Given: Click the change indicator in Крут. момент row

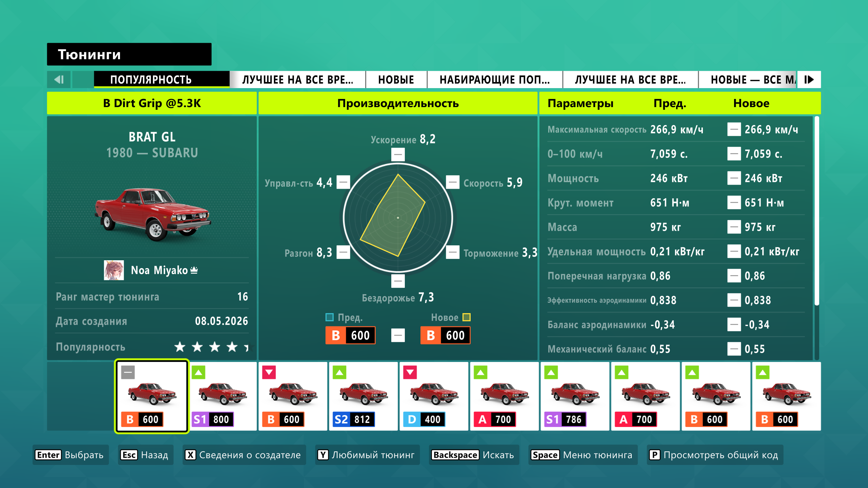Looking at the screenshot, I should pyautogui.click(x=734, y=203).
